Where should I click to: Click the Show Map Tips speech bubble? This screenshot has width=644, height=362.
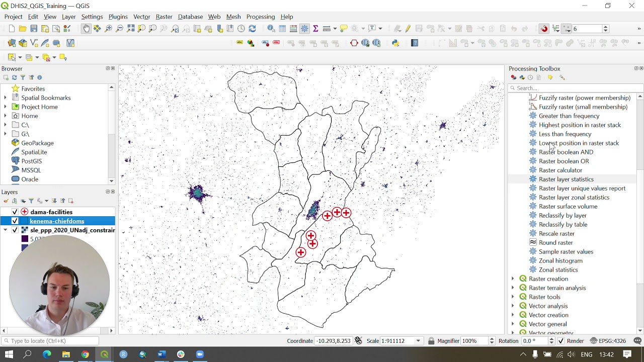click(344, 29)
